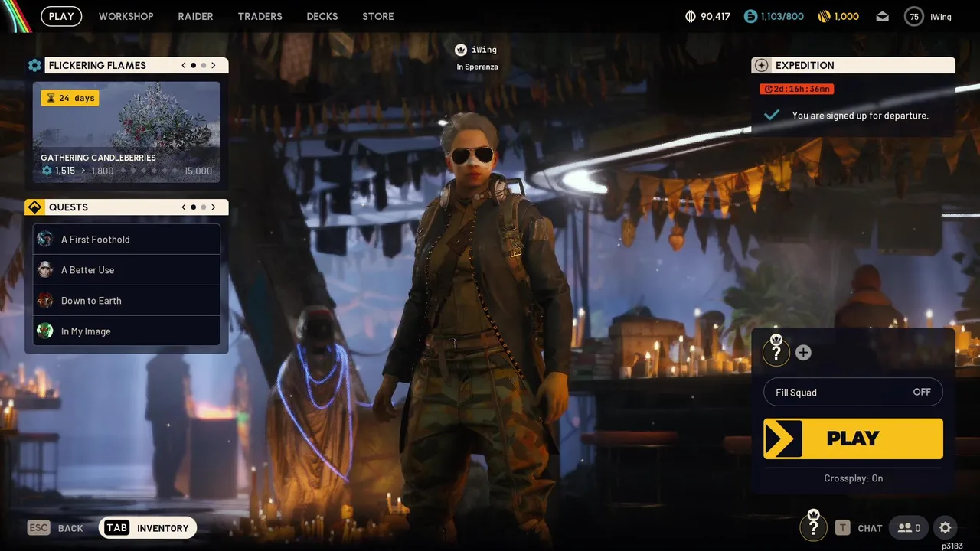Go to next Quests page arrow
980x551 pixels.
click(x=214, y=207)
